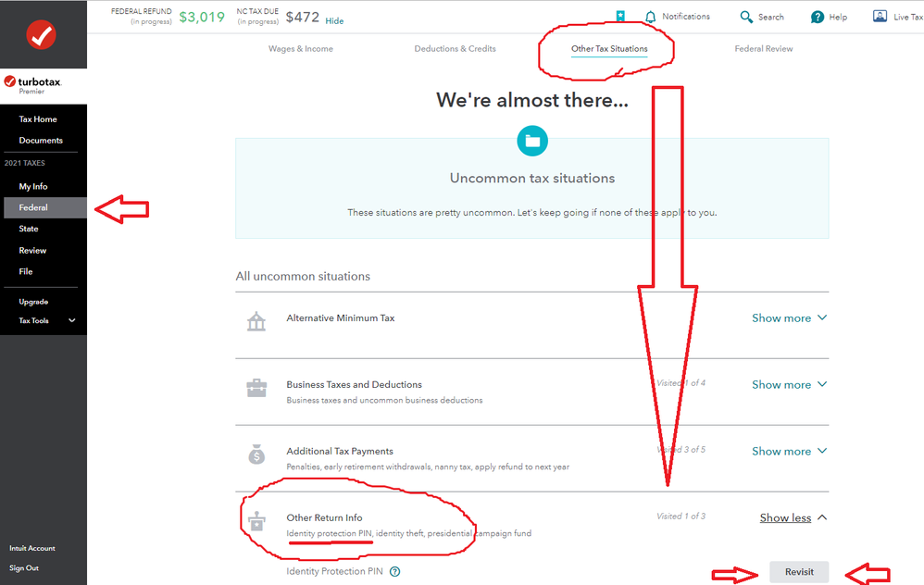Click the TurboTax red checkmark logo
Screen dimensions: 924x585
pos(42,35)
